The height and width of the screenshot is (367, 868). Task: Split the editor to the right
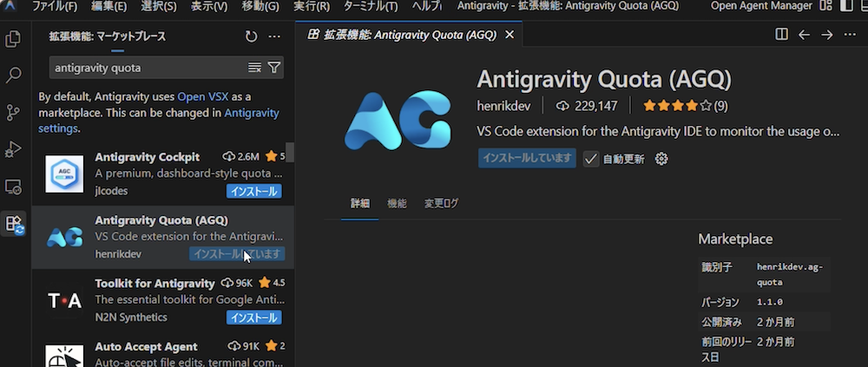pyautogui.click(x=781, y=35)
